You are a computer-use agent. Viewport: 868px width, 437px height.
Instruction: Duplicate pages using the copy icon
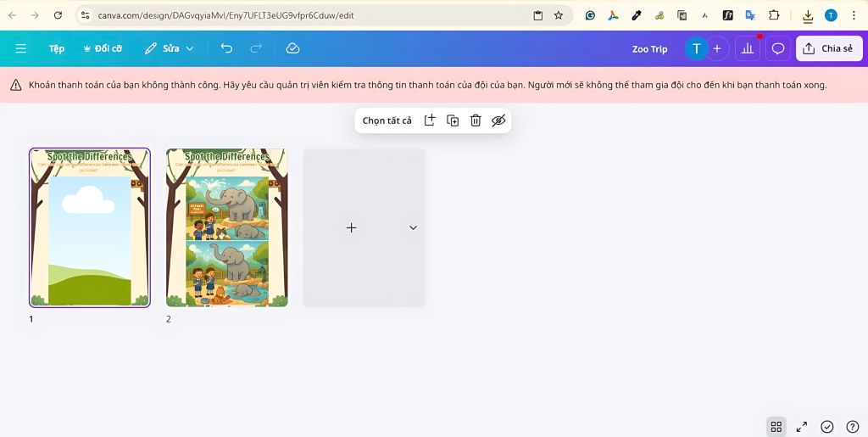coord(453,120)
